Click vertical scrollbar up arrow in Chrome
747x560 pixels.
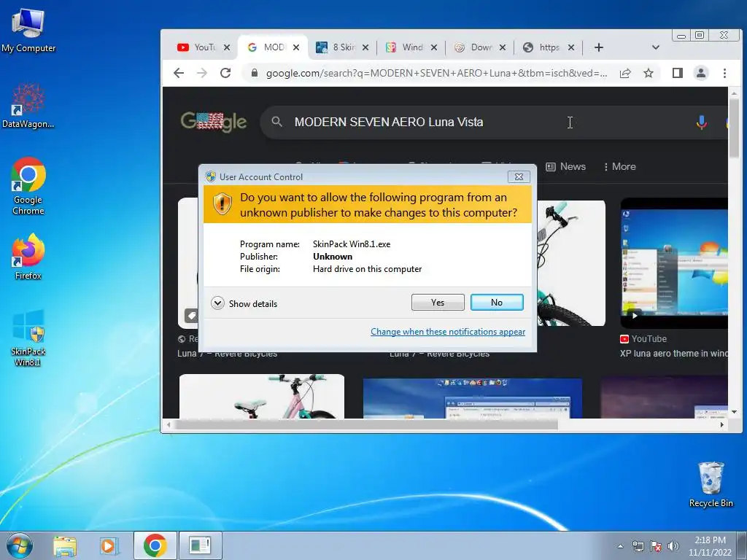[734, 93]
